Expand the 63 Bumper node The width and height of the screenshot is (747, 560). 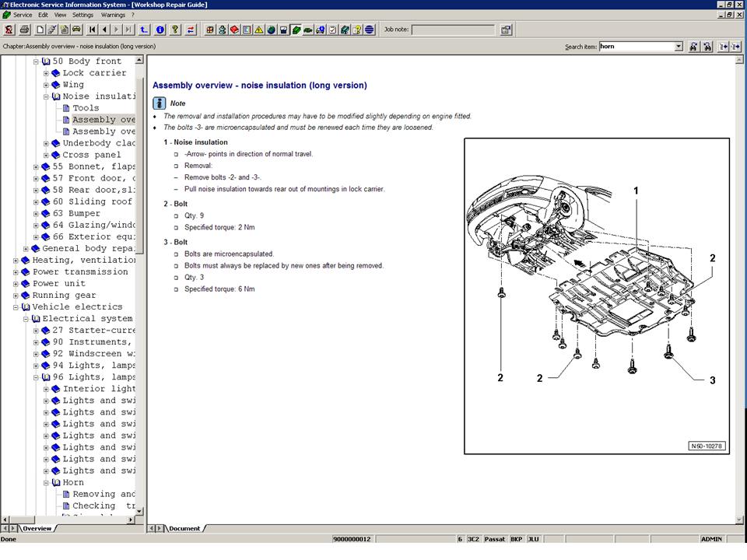click(x=36, y=214)
